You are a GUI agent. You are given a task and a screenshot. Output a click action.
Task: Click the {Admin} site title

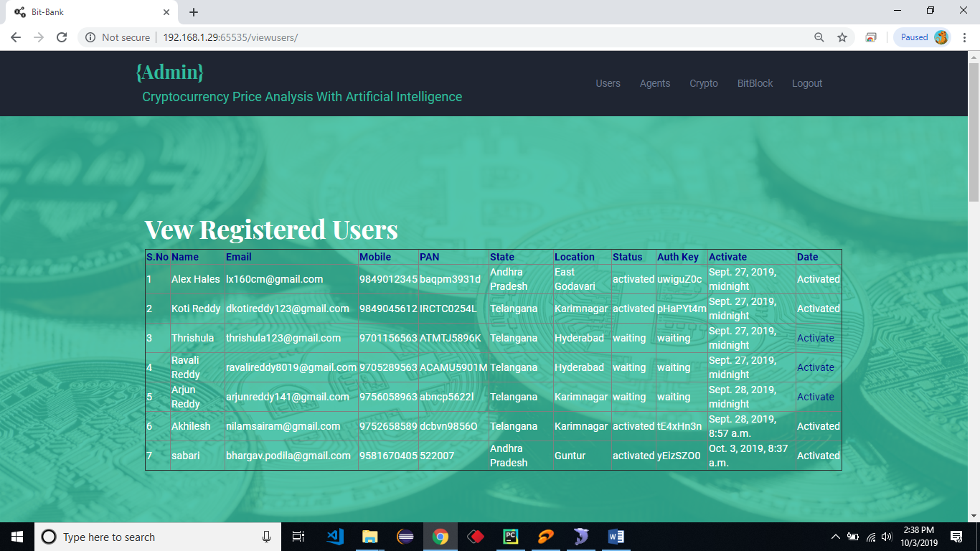[169, 72]
